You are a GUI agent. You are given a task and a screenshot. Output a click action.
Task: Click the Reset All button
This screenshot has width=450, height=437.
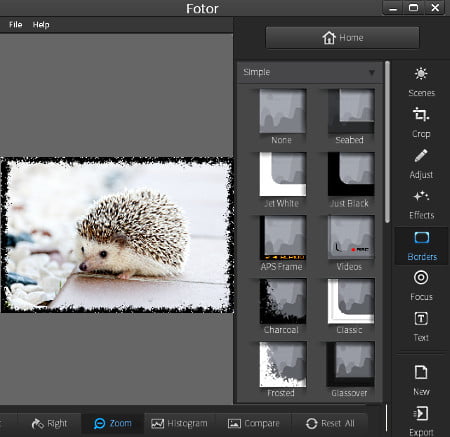pos(330,423)
